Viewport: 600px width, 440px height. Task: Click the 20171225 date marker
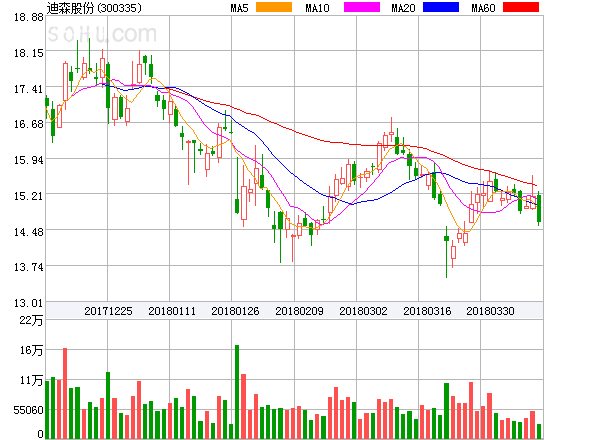108,311
